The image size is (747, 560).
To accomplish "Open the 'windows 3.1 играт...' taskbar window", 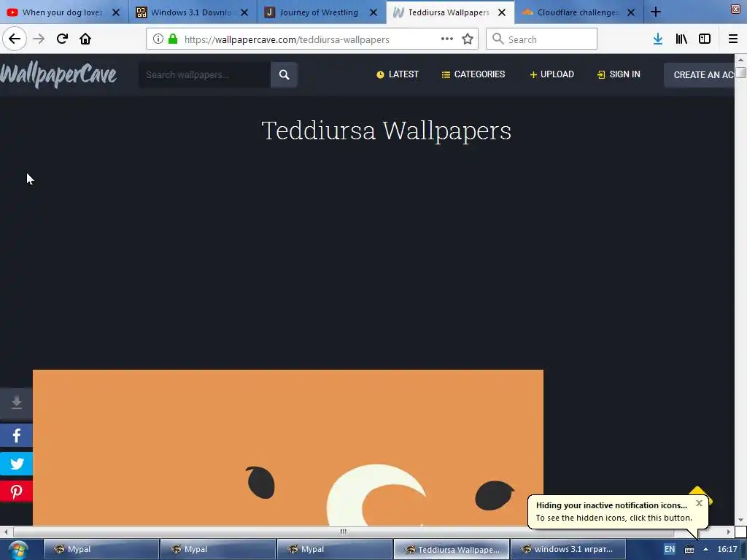I will coord(568,550).
